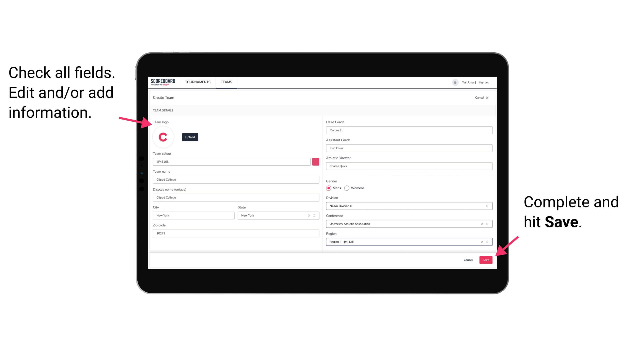Image resolution: width=644 pixels, height=346 pixels.
Task: Expand the Conference dropdown selector
Action: click(487, 224)
